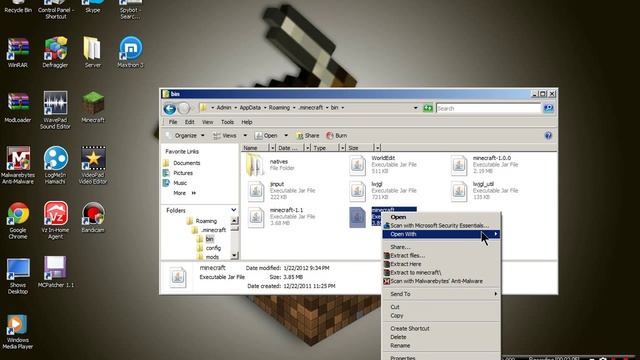Viewport: 640px width, 360px height.
Task: Open the Organize dropdown
Action: tap(186, 136)
